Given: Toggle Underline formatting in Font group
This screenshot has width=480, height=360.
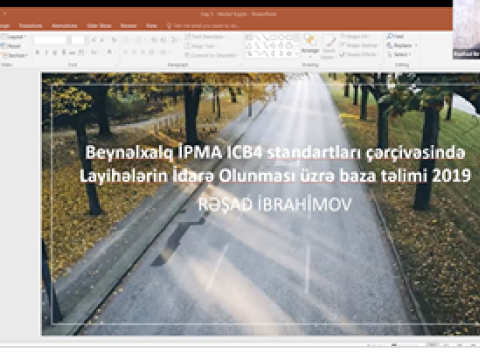Looking at the screenshot, I should [x=55, y=52].
